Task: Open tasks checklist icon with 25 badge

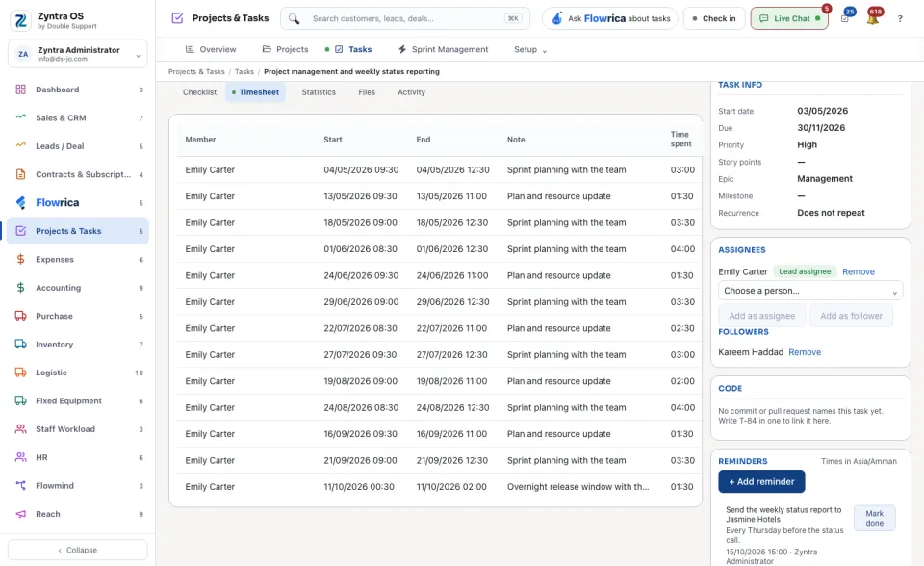Action: [x=845, y=19]
